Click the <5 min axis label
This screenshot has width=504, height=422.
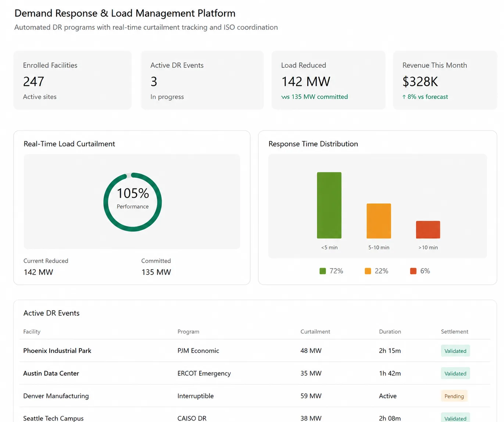point(329,247)
